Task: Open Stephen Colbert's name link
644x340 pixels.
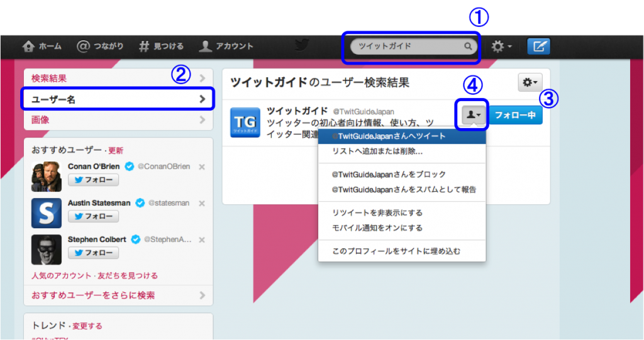Action: click(97, 239)
